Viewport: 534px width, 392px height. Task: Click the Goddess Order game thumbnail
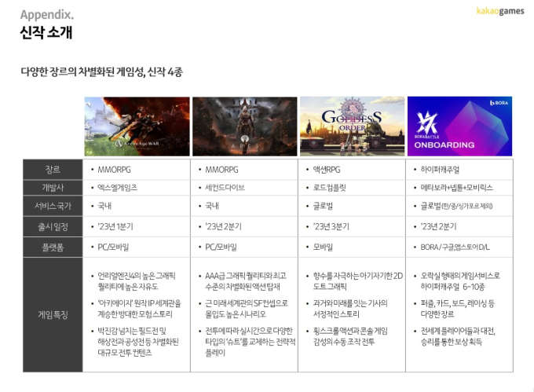tap(352, 126)
